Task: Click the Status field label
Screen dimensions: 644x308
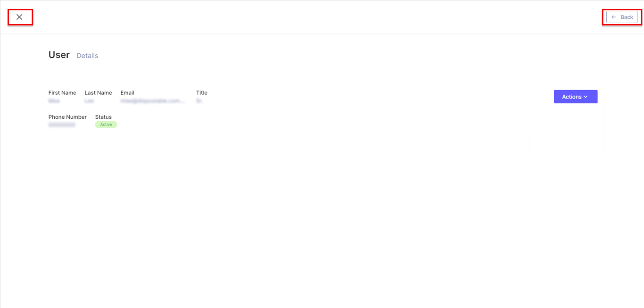Action: pos(103,117)
